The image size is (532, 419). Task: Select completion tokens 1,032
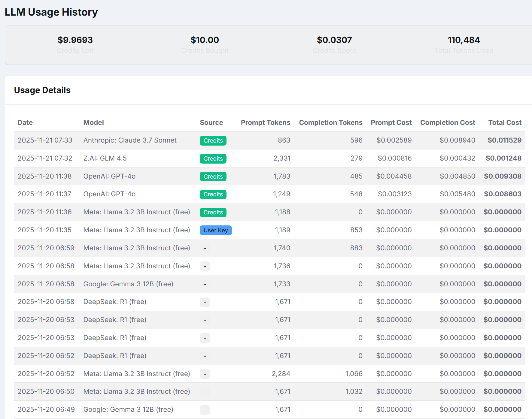tap(354, 391)
